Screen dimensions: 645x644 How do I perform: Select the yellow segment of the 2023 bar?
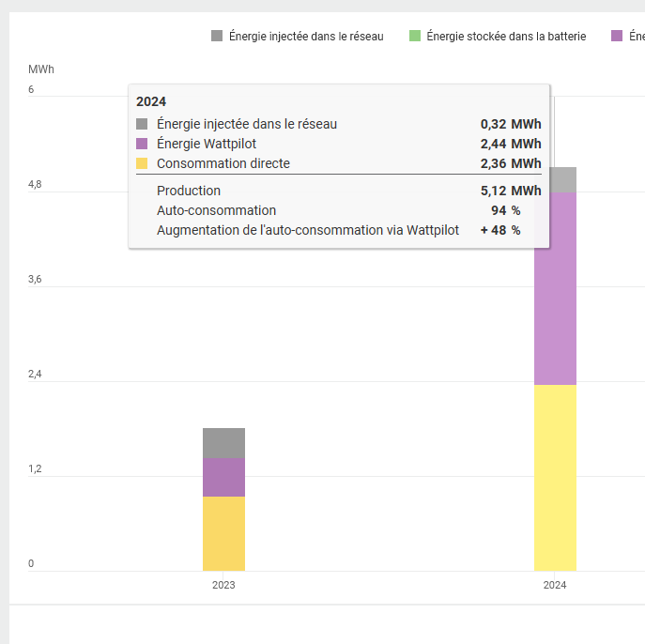click(223, 533)
